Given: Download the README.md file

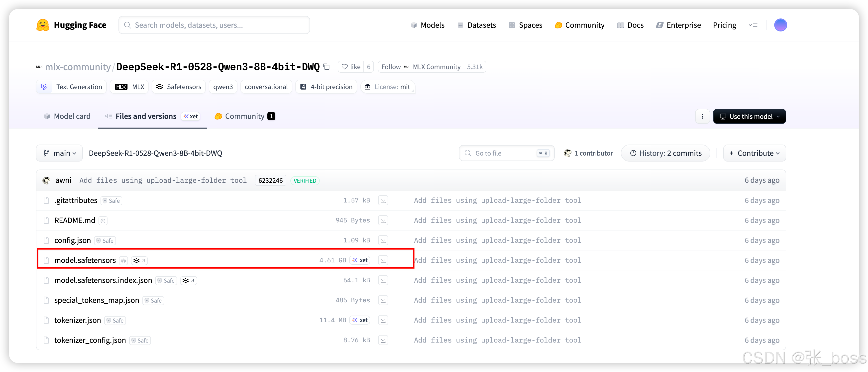Looking at the screenshot, I should pyautogui.click(x=383, y=220).
